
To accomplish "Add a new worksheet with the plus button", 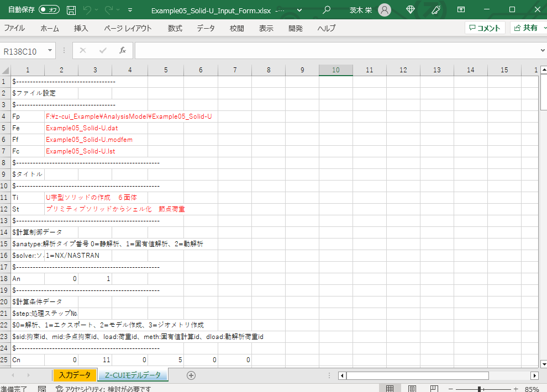I will click(x=191, y=375).
